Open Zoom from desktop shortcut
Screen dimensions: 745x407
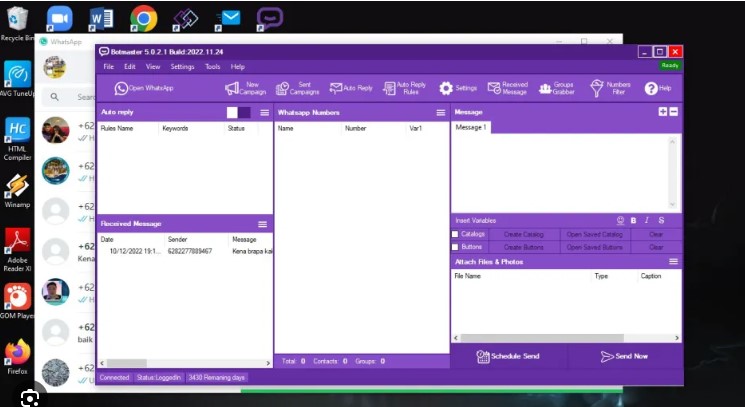pos(59,19)
